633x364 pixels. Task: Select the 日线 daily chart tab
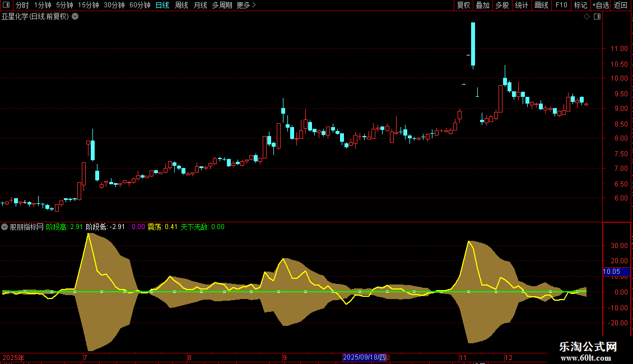[162, 5]
